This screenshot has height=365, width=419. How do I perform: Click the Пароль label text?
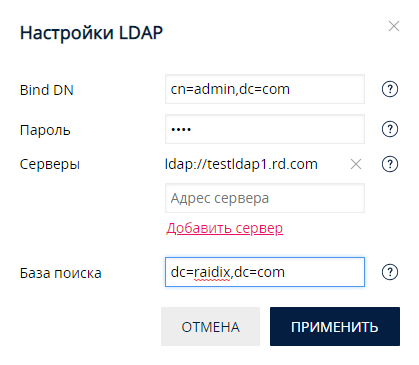(45, 130)
